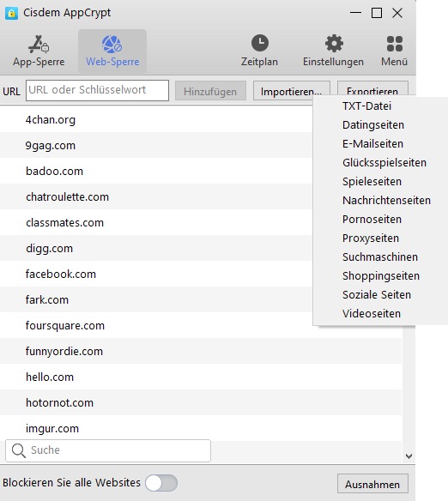Image resolution: width=448 pixels, height=501 pixels.
Task: Select hotornot.com row
Action: click(x=201, y=402)
